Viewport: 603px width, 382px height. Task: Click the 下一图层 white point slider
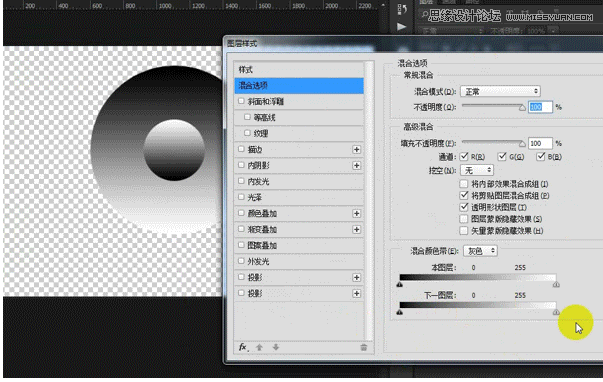tap(556, 312)
